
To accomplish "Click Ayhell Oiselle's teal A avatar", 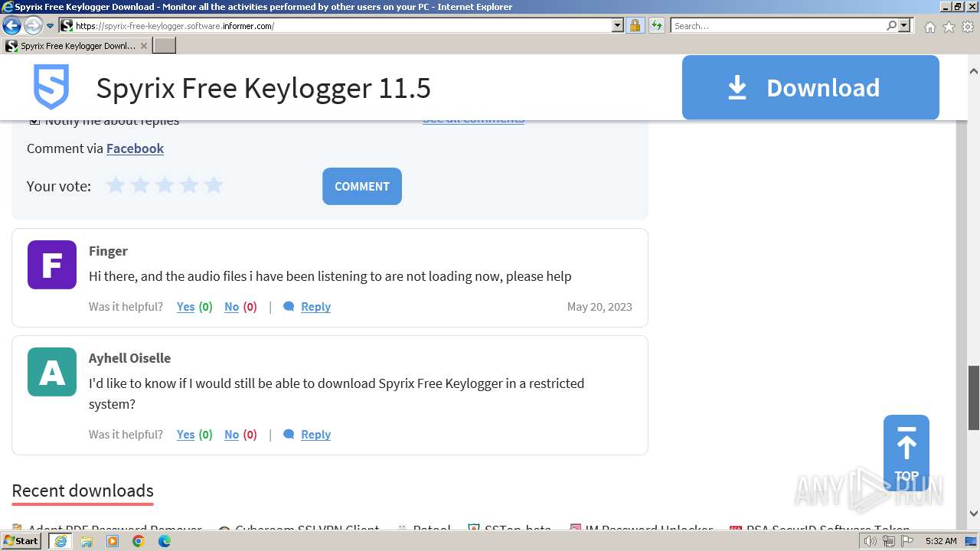I will tap(52, 372).
